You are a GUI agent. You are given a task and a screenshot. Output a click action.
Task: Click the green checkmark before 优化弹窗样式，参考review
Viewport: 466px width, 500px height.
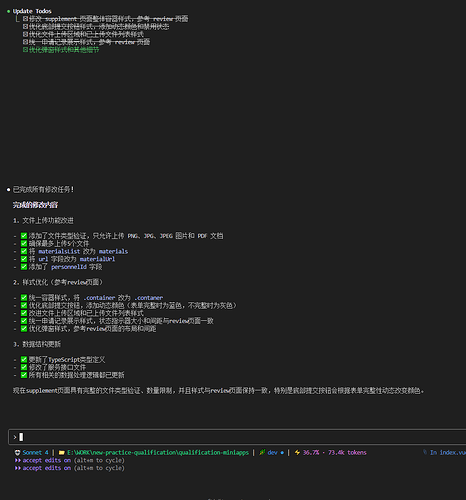click(x=24, y=328)
